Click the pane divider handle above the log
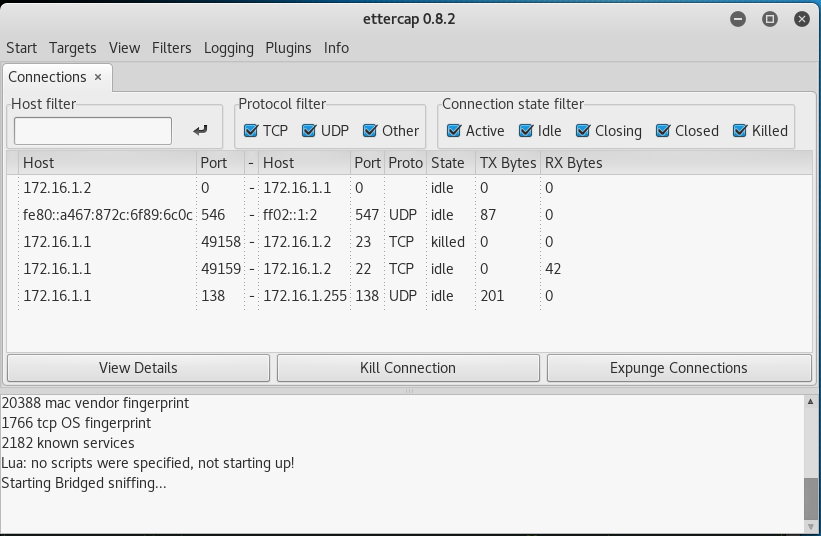Image resolution: width=821 pixels, height=536 pixels. (x=409, y=390)
